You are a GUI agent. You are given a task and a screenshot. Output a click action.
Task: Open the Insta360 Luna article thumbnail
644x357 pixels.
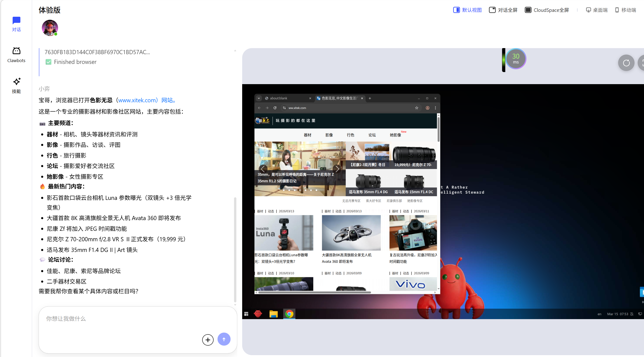pyautogui.click(x=284, y=233)
